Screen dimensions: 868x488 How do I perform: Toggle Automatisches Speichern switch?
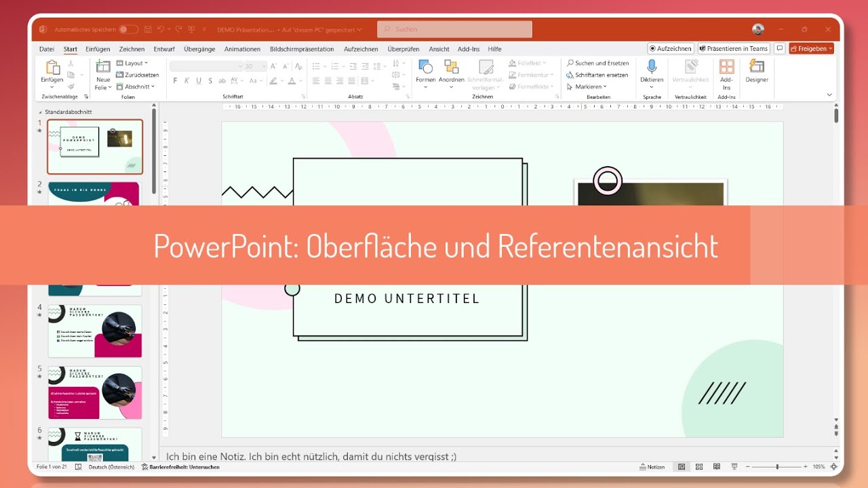tap(128, 29)
